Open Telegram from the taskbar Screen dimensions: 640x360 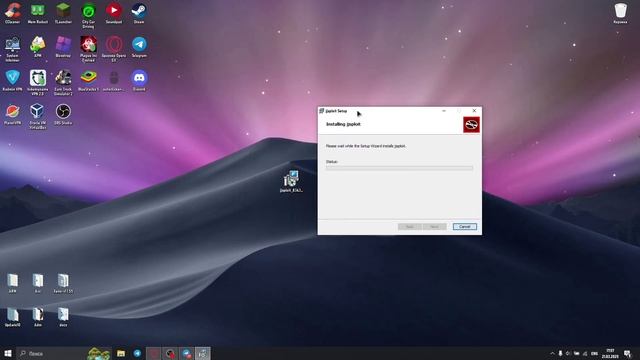click(x=137, y=353)
